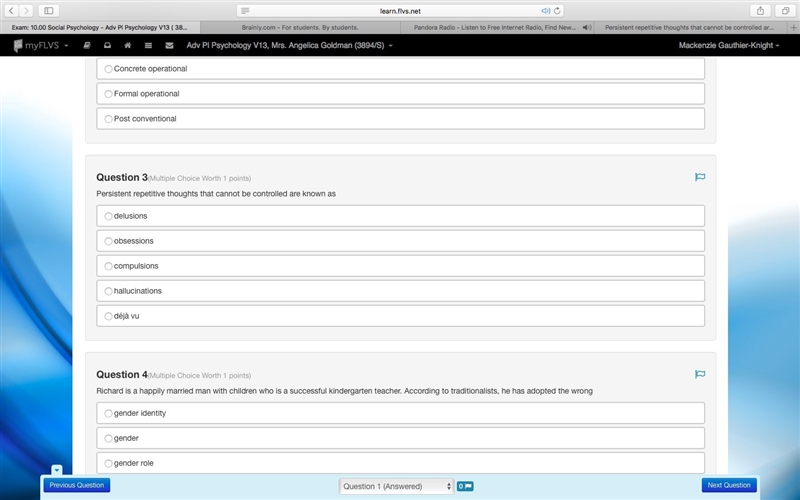The width and height of the screenshot is (800, 500).
Task: Show the Safari sidebar
Action: (x=48, y=11)
